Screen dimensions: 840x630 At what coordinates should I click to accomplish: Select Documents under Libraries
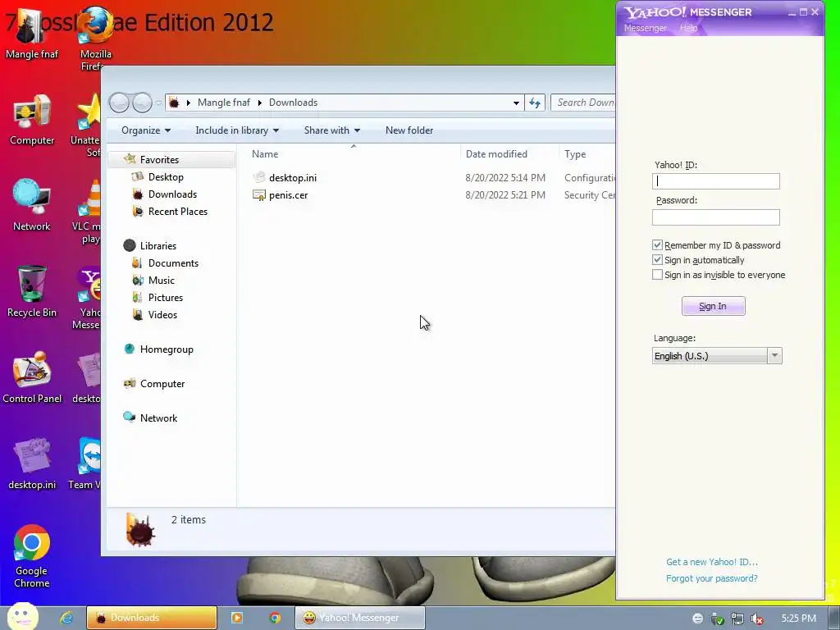pos(173,263)
